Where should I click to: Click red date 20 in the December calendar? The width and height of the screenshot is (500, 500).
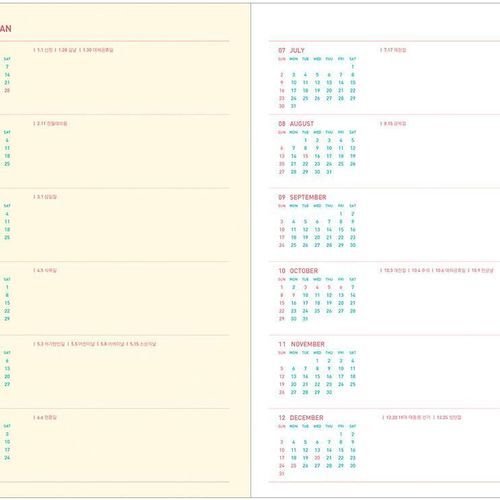tap(317, 458)
